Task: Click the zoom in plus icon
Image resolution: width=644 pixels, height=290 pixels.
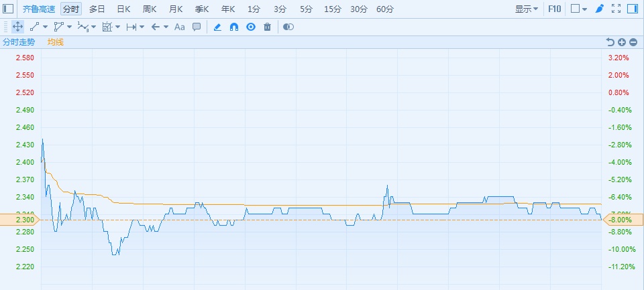Action: pyautogui.click(x=622, y=42)
